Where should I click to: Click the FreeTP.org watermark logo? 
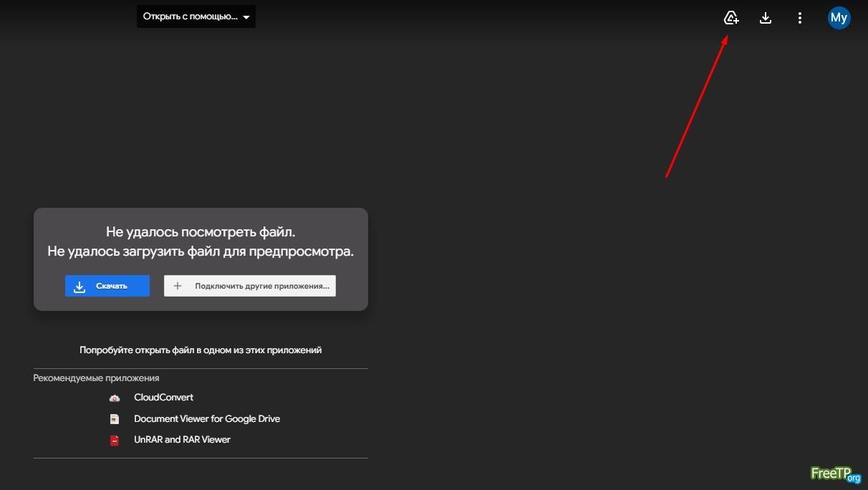835,474
